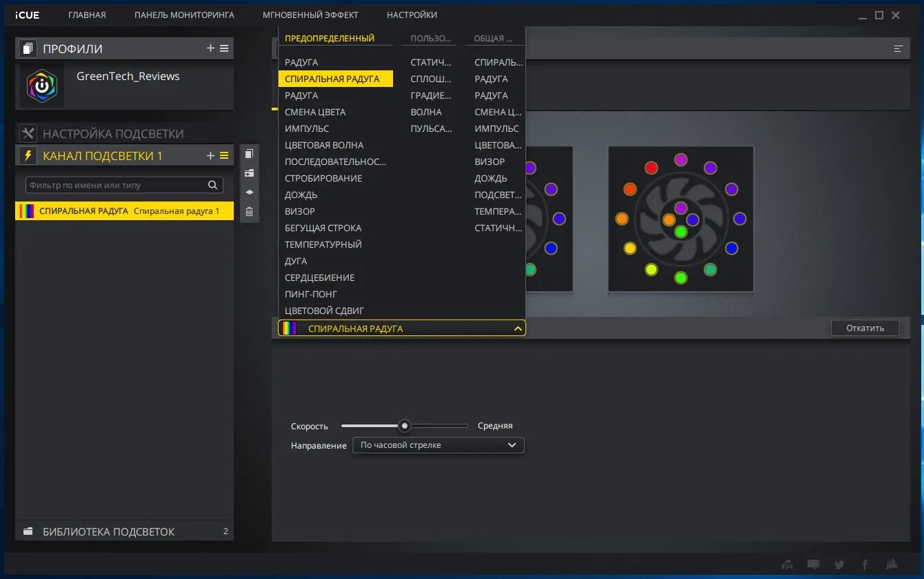Viewport: 924px width, 579px height.
Task: Click the Фильтр по имени или типу field
Action: [x=124, y=185]
